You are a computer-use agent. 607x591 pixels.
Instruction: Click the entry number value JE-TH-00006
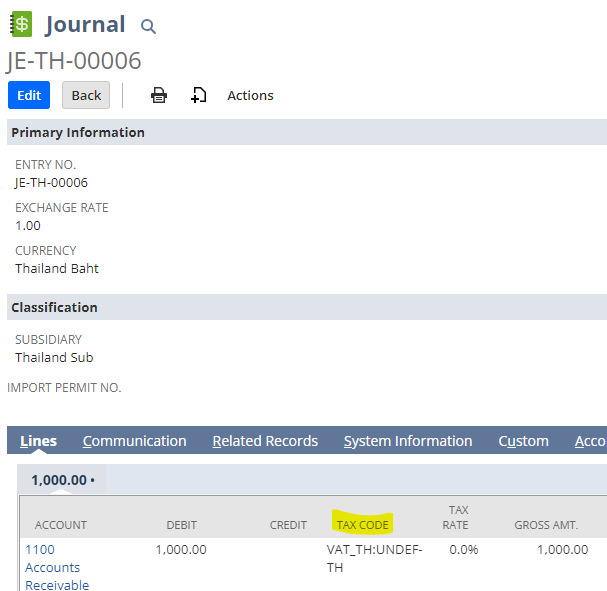coord(51,182)
